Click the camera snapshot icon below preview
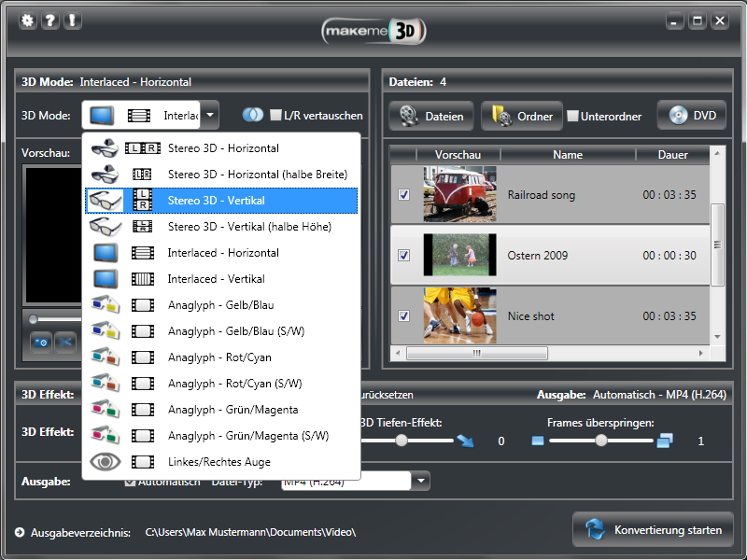Viewport: 747px width, 560px height. [41, 343]
